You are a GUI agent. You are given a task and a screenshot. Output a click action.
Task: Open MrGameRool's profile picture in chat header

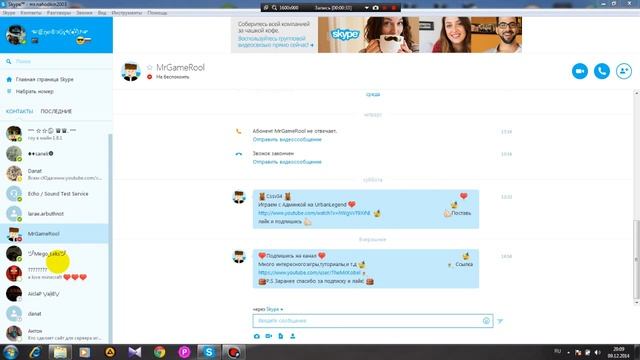pos(131,71)
